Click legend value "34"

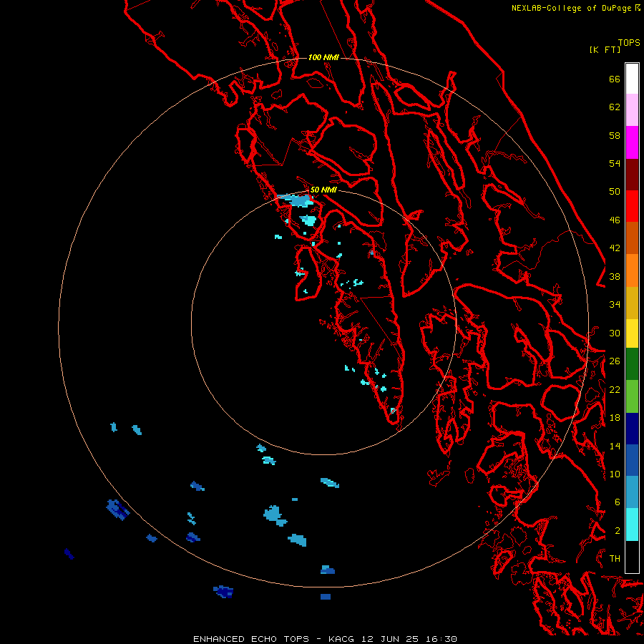click(615, 305)
